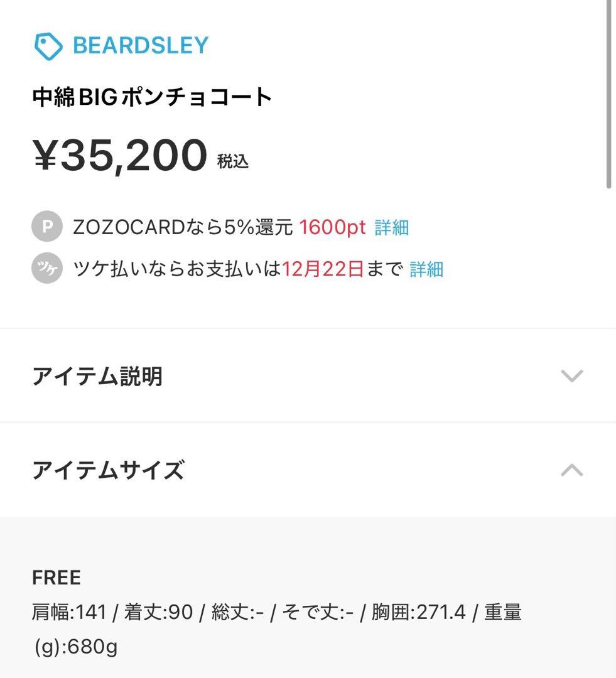Click the FREE size label
This screenshot has height=678, width=616.
[57, 578]
